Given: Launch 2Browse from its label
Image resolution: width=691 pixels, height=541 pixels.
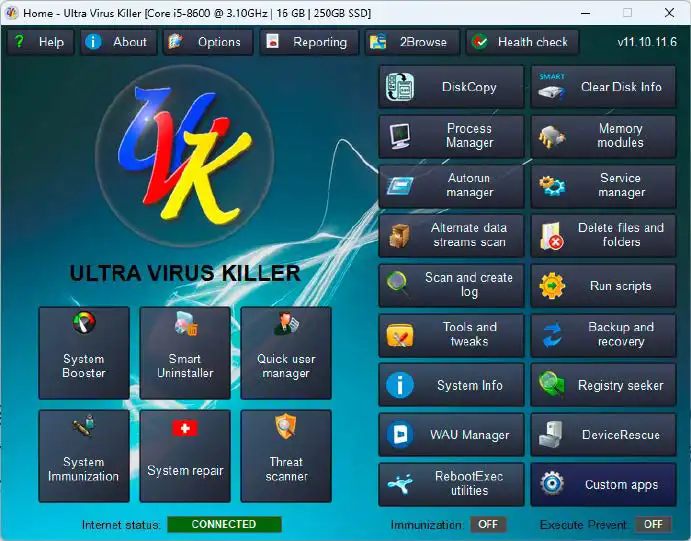Looking at the screenshot, I should [423, 42].
